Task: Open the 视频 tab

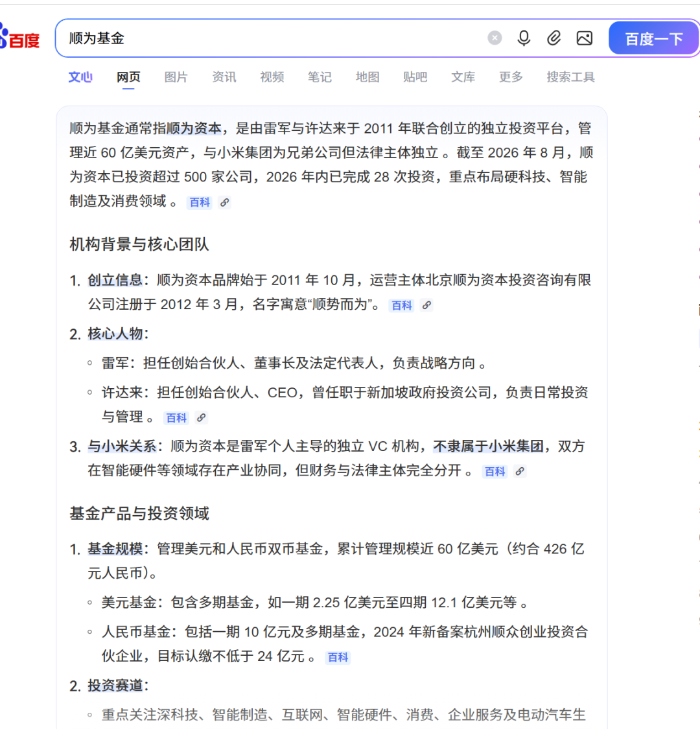Action: (272, 76)
